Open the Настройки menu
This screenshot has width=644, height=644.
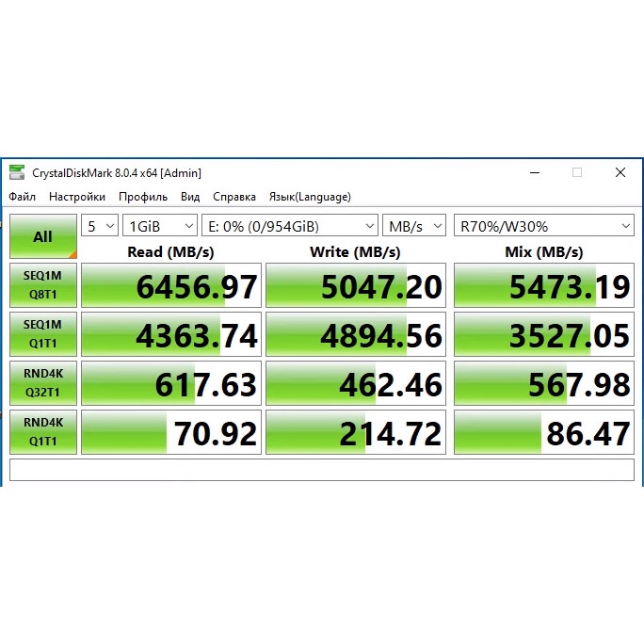77,197
